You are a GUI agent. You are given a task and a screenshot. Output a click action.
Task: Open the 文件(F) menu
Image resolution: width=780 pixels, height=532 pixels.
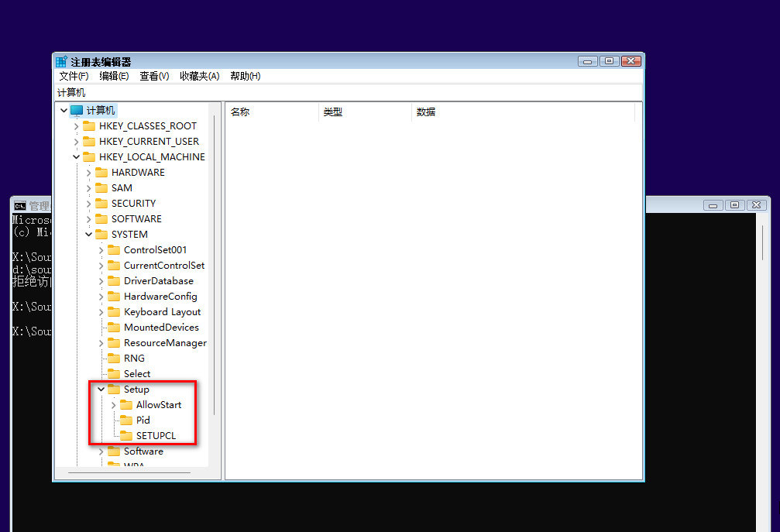(x=74, y=76)
